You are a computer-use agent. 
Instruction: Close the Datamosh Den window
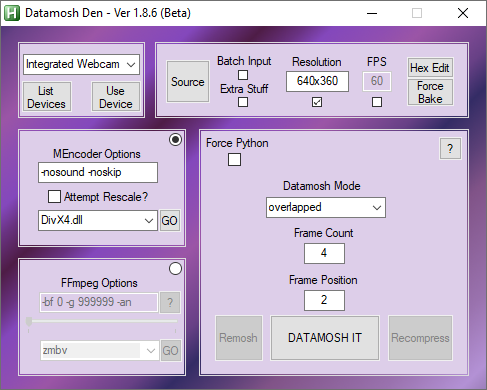click(463, 13)
